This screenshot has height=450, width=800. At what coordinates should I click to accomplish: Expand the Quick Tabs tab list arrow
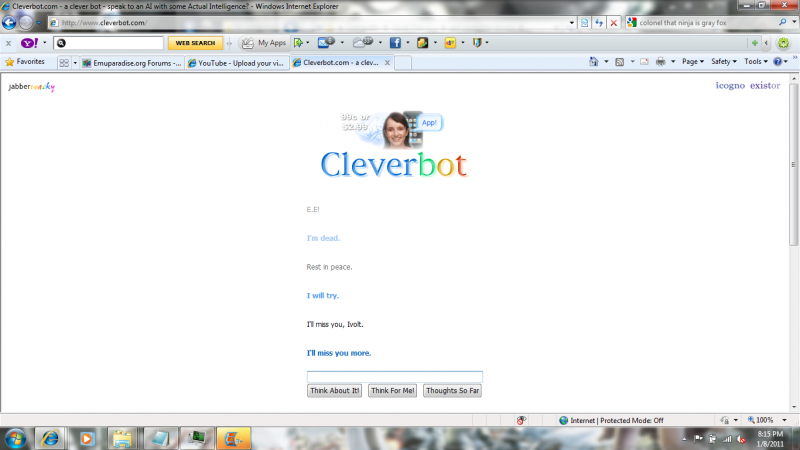pyautogui.click(x=75, y=63)
